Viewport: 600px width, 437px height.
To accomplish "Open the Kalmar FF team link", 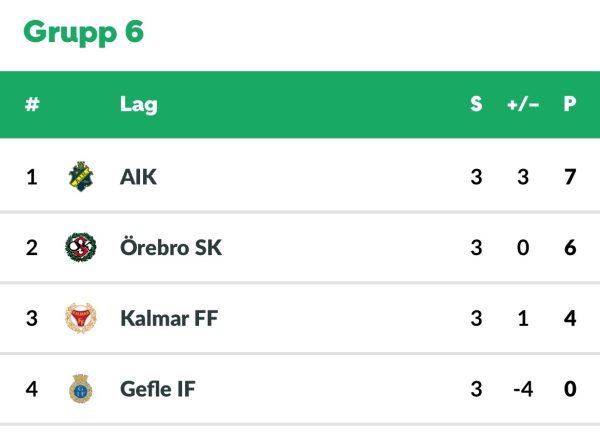I will coord(169,318).
